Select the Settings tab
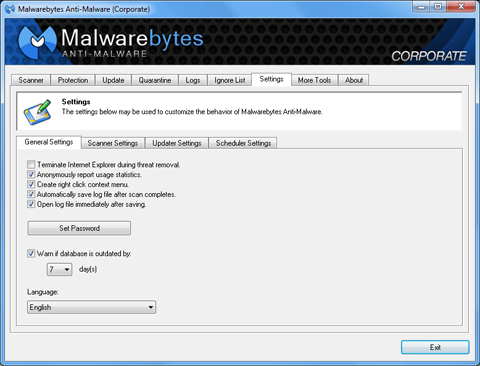480x366 pixels. tap(271, 79)
